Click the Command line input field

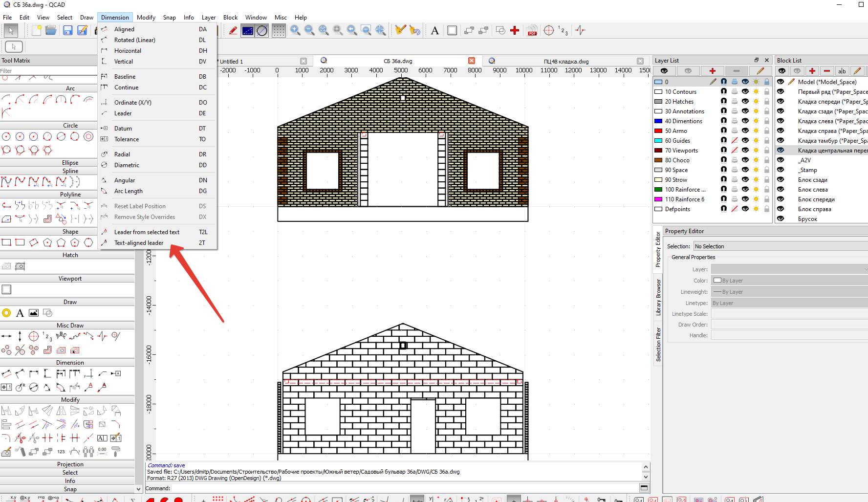click(405, 488)
